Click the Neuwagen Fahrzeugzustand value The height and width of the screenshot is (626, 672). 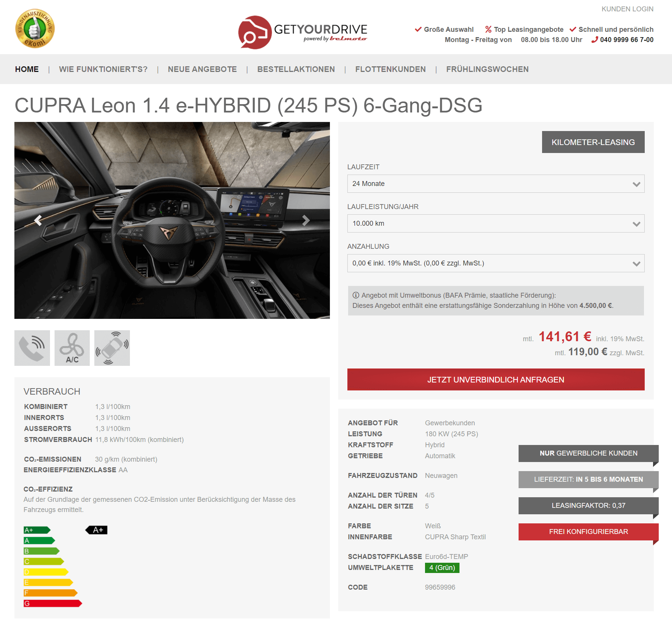pos(441,476)
